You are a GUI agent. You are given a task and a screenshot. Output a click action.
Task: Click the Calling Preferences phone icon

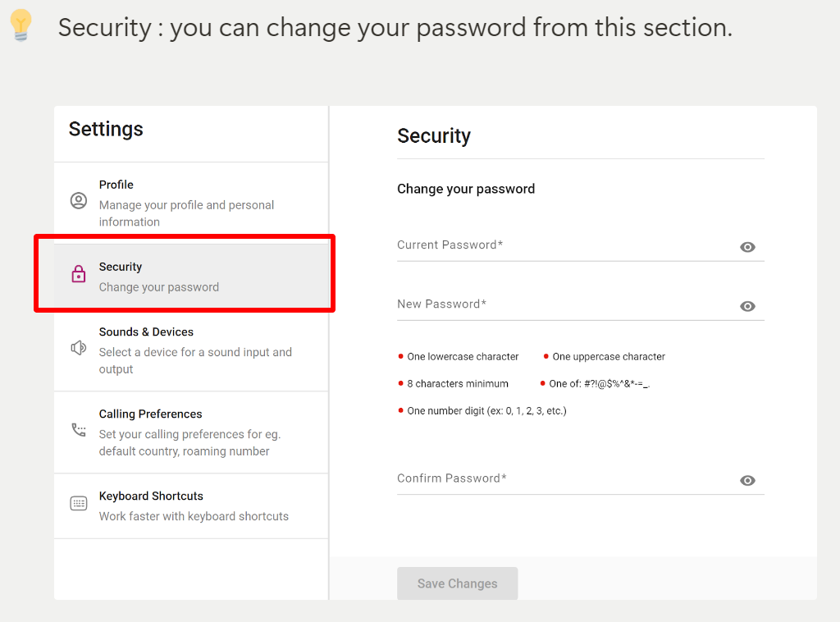79,430
